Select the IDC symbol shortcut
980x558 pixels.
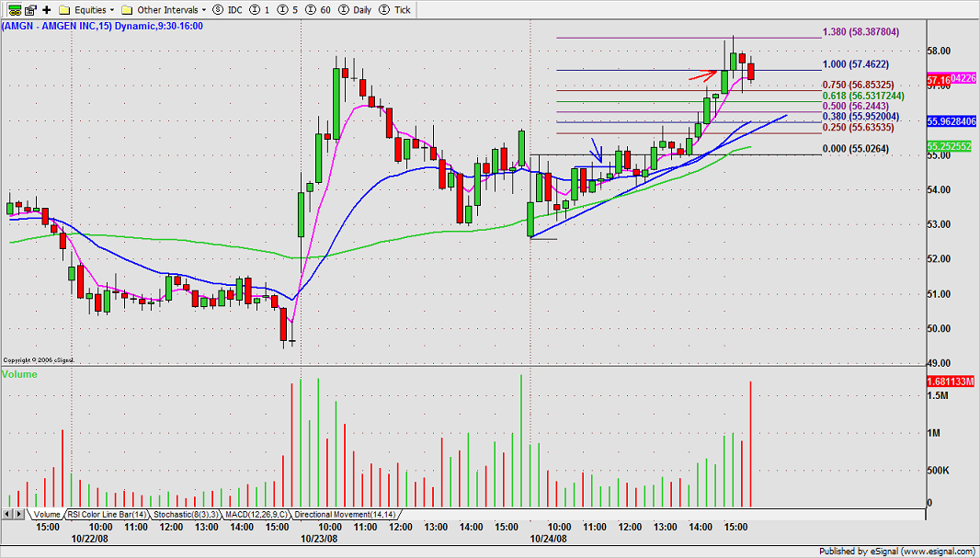click(227, 9)
